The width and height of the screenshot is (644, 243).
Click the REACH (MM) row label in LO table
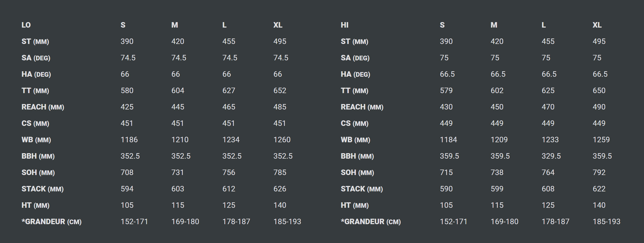pyautogui.click(x=43, y=107)
